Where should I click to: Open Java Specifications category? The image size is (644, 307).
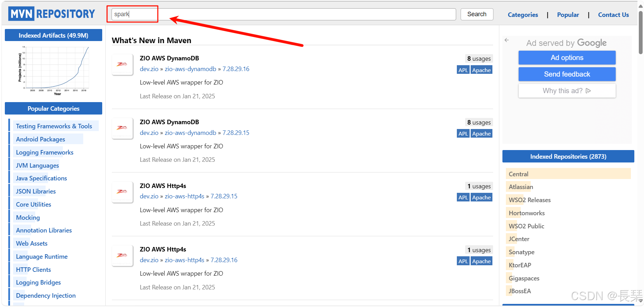point(41,178)
